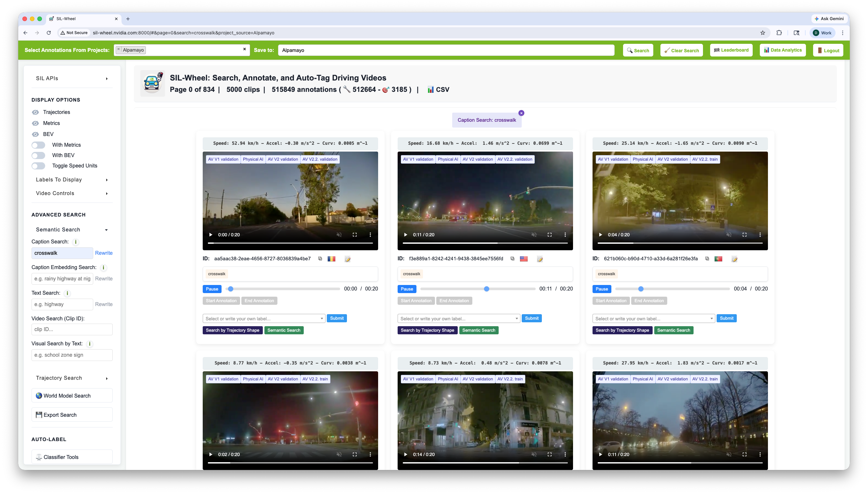Focus the Save to Alpamayo field

pyautogui.click(x=446, y=50)
